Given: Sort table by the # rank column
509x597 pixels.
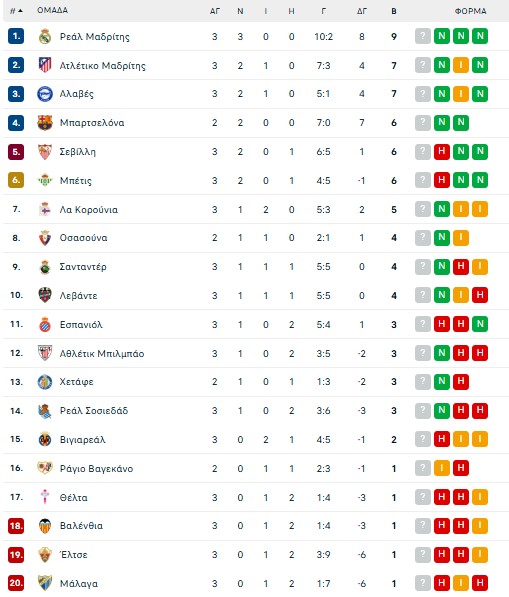Looking at the screenshot, I should coord(16,11).
